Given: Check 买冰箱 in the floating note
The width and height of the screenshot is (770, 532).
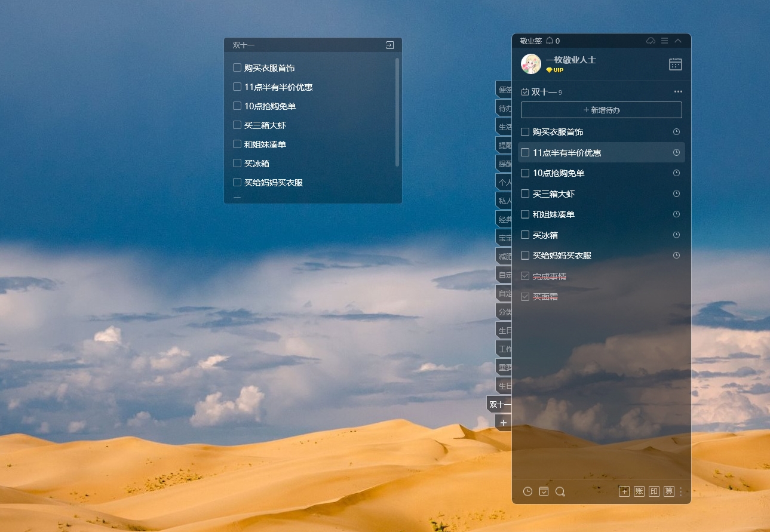Looking at the screenshot, I should (x=237, y=164).
